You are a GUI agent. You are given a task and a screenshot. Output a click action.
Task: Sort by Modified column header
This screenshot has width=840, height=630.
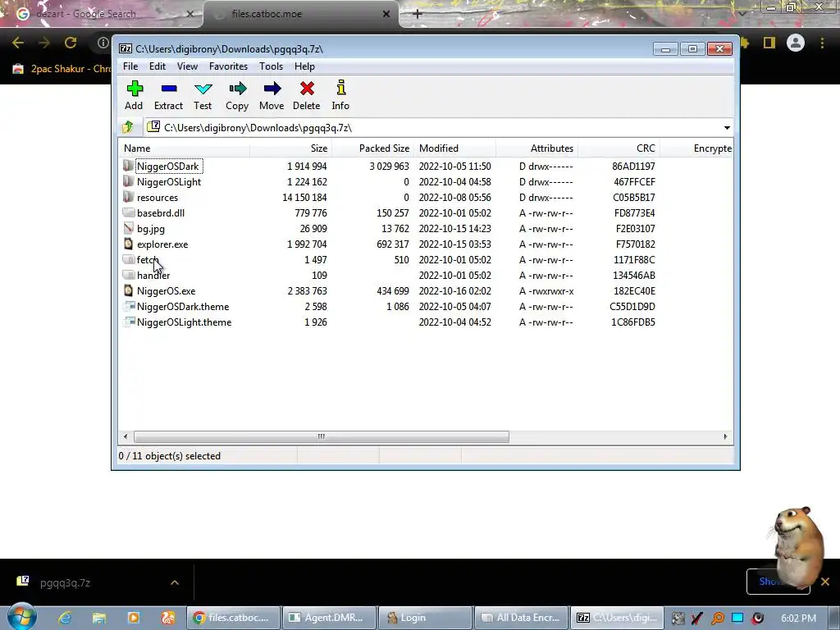click(x=454, y=148)
